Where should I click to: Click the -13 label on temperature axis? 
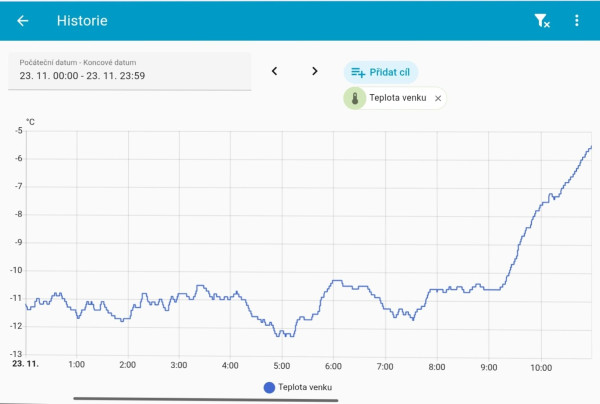(x=16, y=354)
